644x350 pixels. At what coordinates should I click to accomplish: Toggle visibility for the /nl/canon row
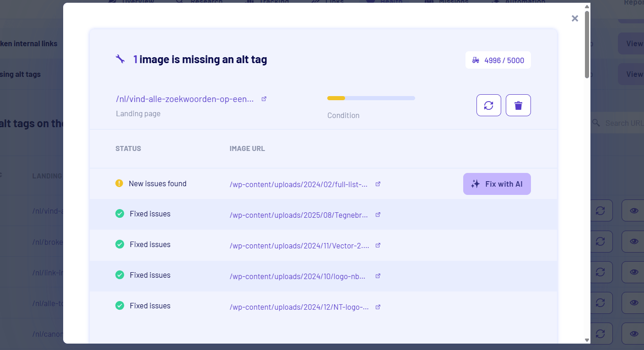coord(633,334)
